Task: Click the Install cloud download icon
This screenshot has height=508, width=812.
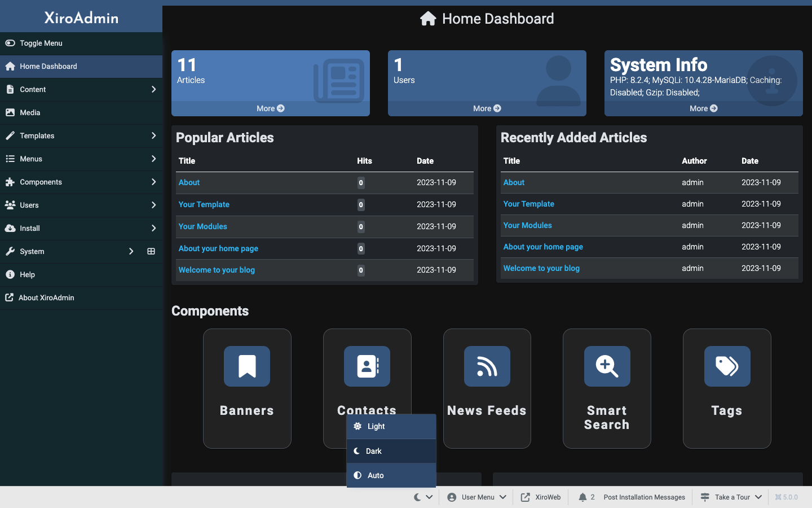Action: (x=10, y=228)
